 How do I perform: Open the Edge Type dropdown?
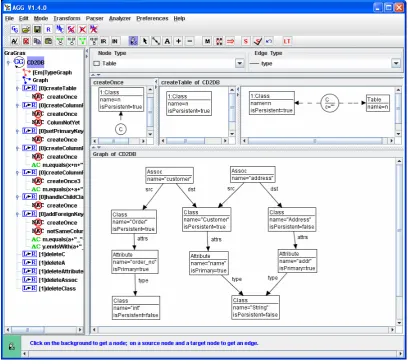coord(396,63)
